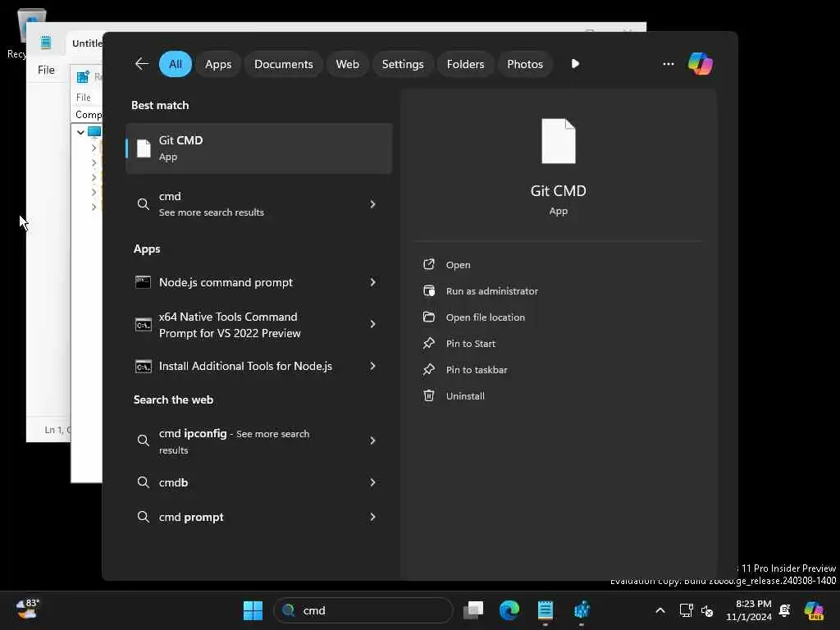This screenshot has width=840, height=630.
Task: Click the Node.js command prompt icon
Action: [143, 282]
